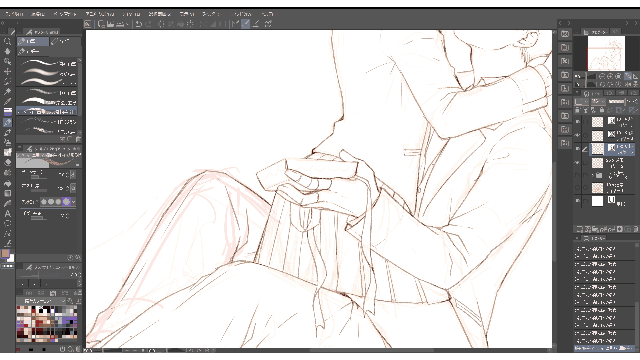Click the Undo arrow in command bar
The height and width of the screenshot is (360, 640).
click(x=139, y=24)
